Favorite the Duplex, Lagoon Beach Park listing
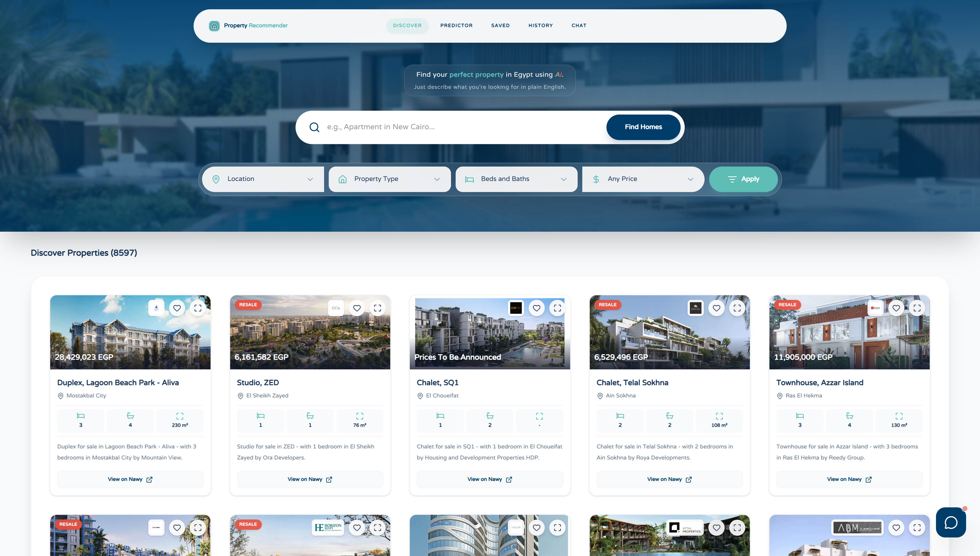 (177, 308)
